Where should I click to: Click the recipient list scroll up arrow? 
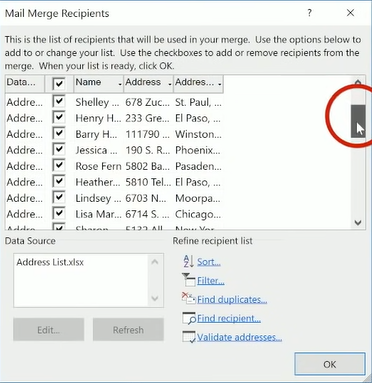tap(358, 82)
